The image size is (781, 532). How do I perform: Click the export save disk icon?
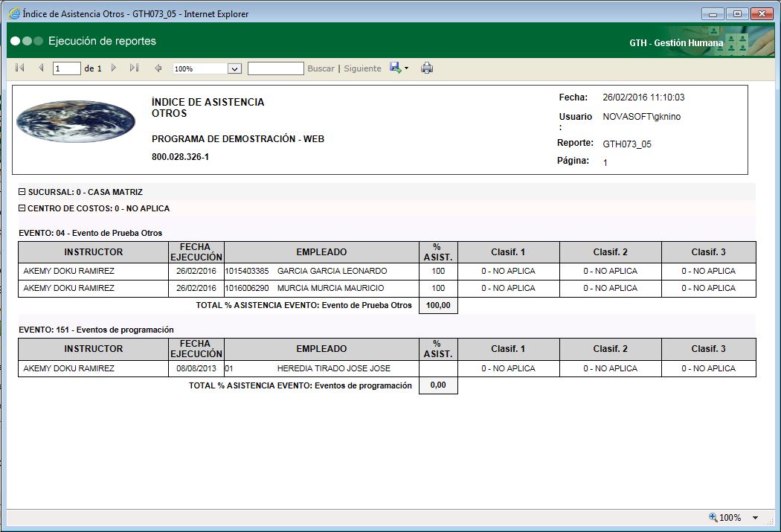coord(395,68)
